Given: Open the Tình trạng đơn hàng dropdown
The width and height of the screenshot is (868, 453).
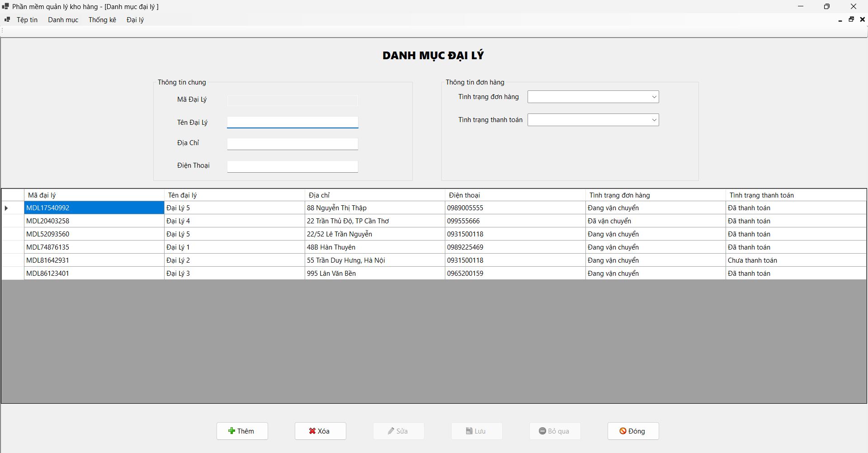Looking at the screenshot, I should pos(654,96).
